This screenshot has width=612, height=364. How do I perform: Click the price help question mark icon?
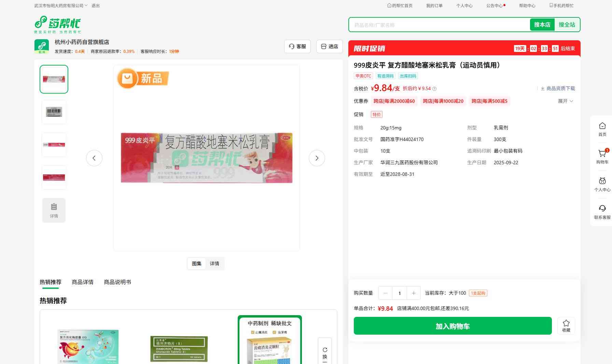pyautogui.click(x=434, y=89)
